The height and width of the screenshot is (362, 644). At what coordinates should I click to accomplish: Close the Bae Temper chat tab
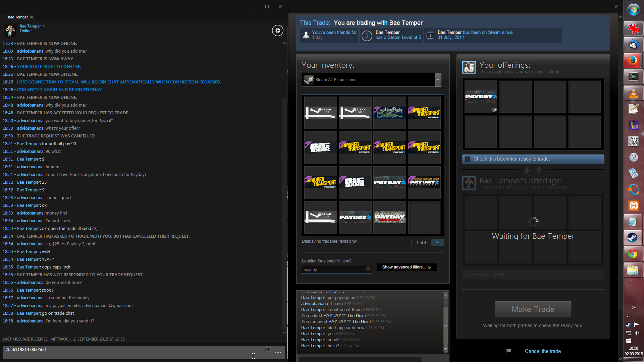point(32,17)
